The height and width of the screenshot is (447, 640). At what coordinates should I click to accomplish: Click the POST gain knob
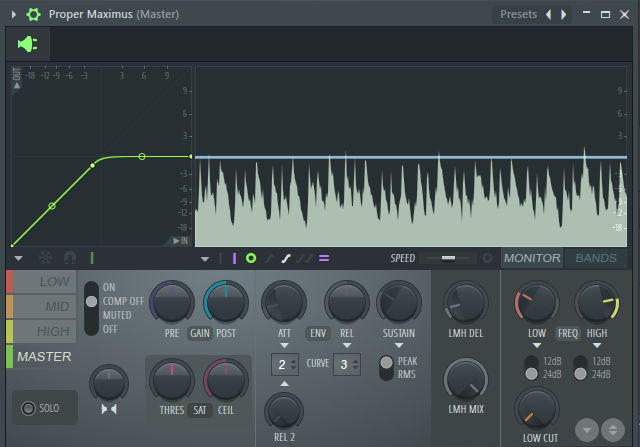(226, 302)
